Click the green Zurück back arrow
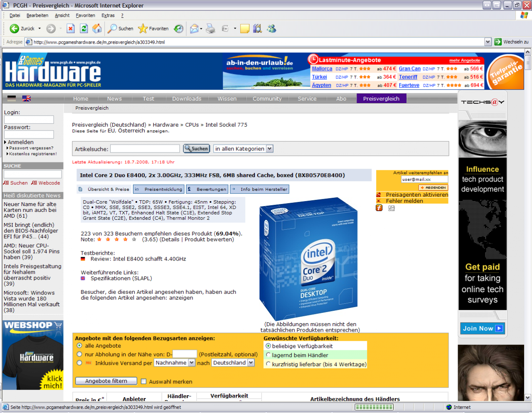This screenshot has height=413, width=532. (15, 29)
